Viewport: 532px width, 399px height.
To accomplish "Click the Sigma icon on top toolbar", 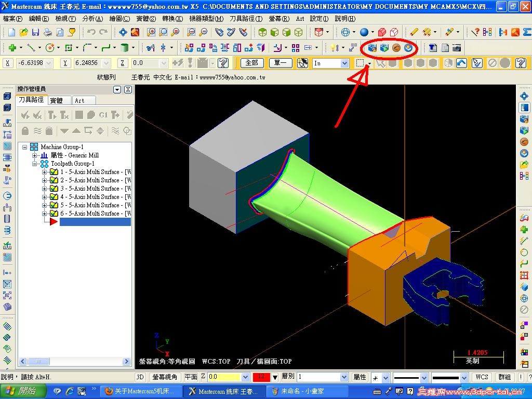I will (x=527, y=32).
